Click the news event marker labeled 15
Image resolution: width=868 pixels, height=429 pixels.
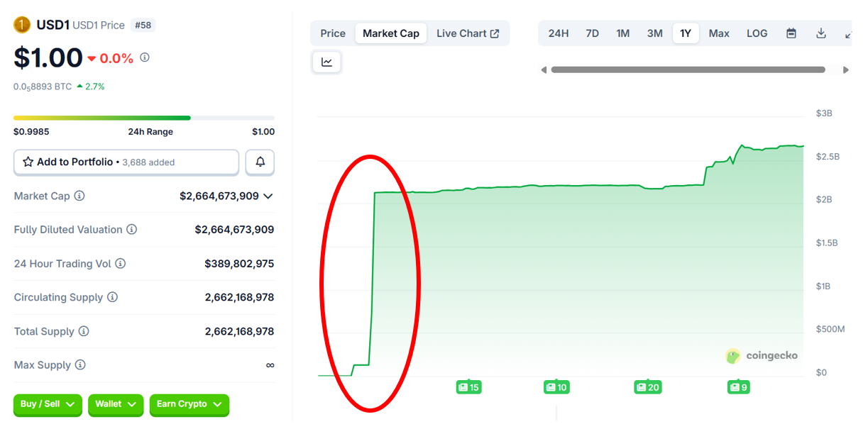pos(468,387)
